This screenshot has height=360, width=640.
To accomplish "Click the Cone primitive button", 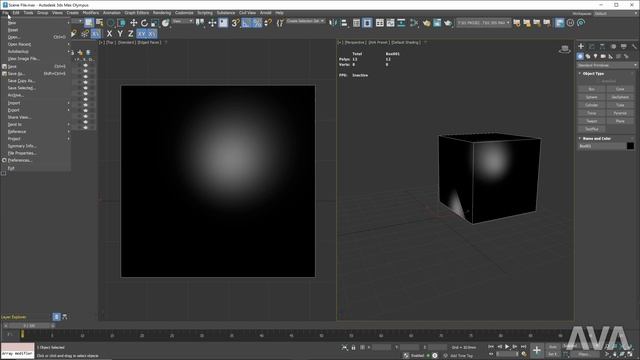I will pos(620,89).
